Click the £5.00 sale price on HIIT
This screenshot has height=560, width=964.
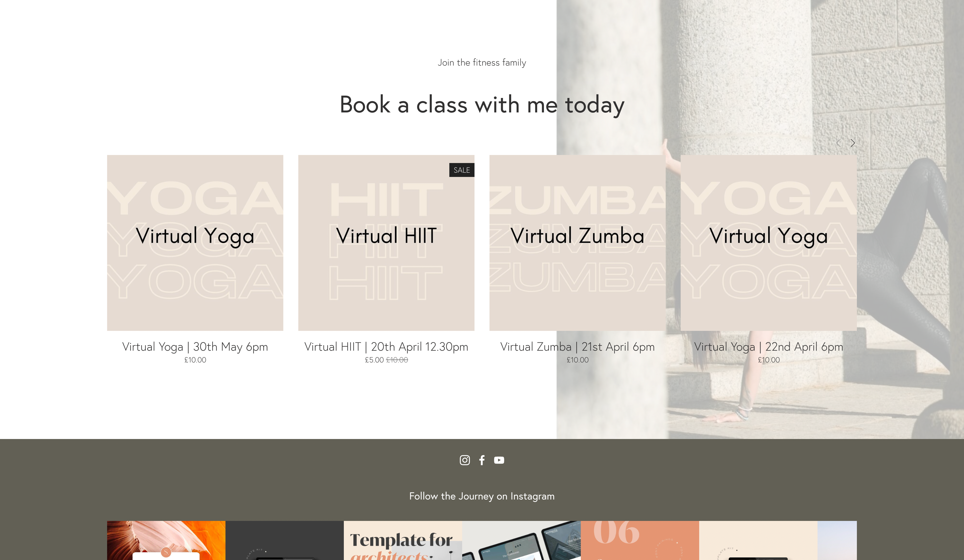click(x=374, y=360)
